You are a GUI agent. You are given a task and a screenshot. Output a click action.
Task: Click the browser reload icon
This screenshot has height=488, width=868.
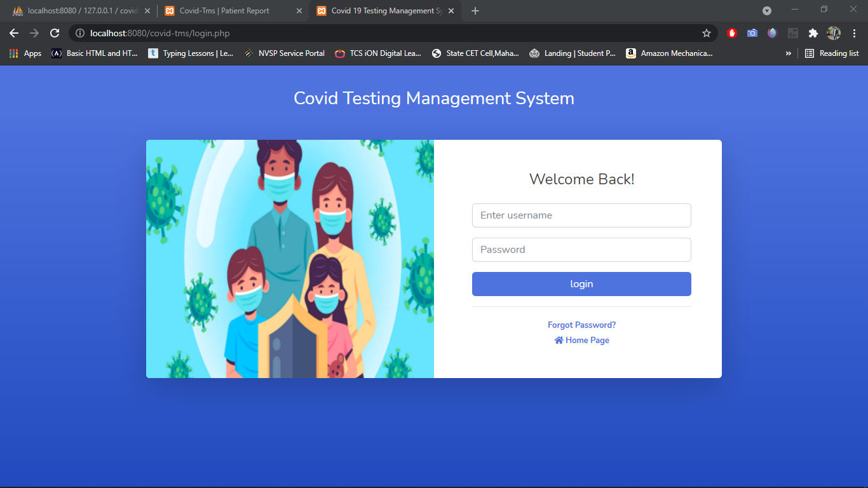(x=55, y=32)
